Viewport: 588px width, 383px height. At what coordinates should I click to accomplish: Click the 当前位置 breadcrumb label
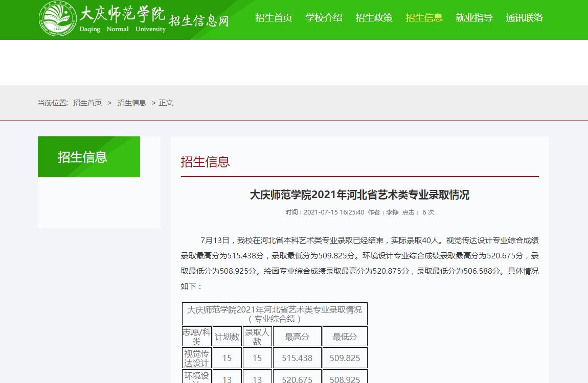click(x=53, y=103)
